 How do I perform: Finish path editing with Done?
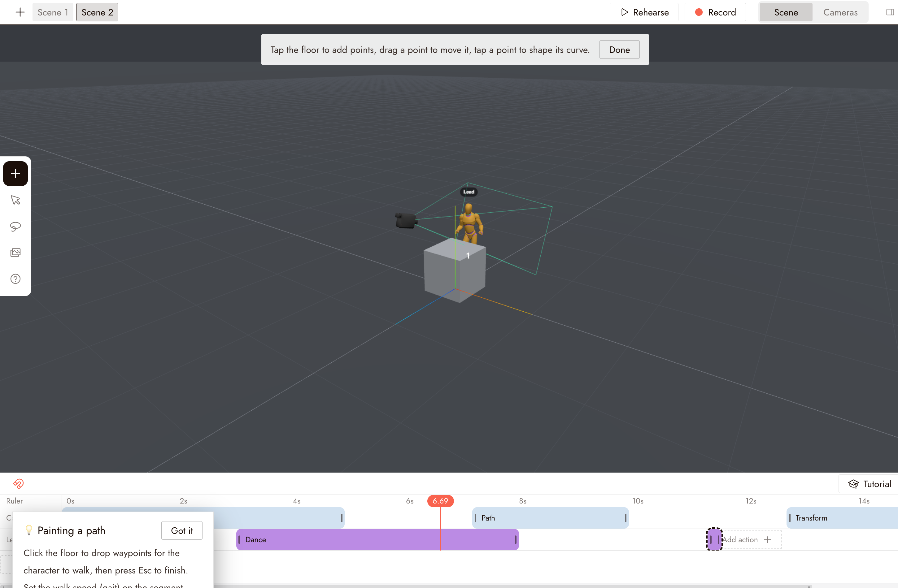click(x=620, y=50)
